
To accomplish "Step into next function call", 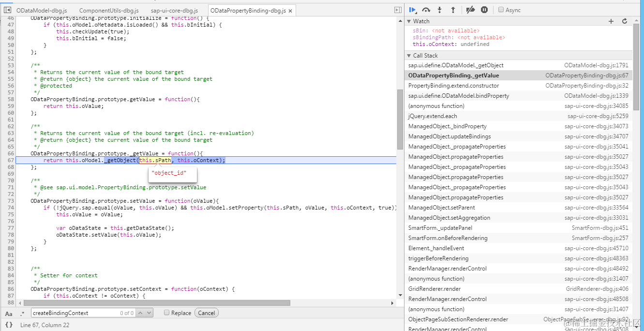I will point(440,10).
